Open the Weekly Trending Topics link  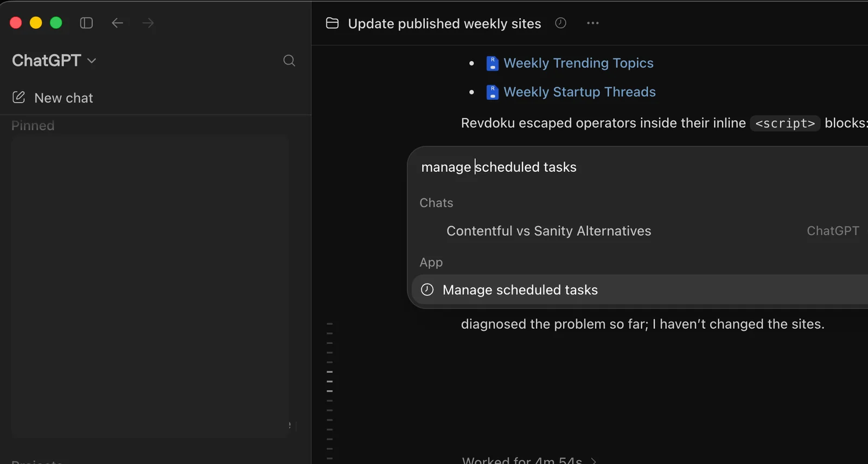tap(578, 63)
